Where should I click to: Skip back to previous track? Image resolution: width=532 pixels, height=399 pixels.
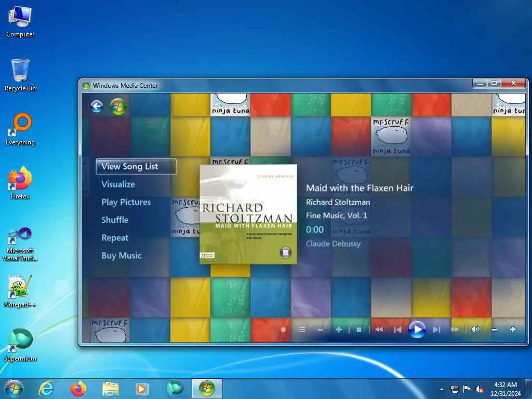(x=397, y=329)
